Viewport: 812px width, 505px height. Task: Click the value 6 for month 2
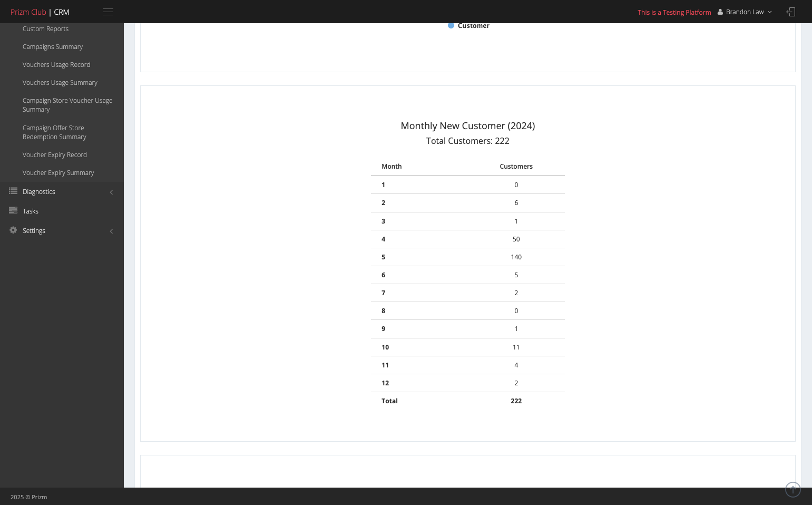click(516, 203)
